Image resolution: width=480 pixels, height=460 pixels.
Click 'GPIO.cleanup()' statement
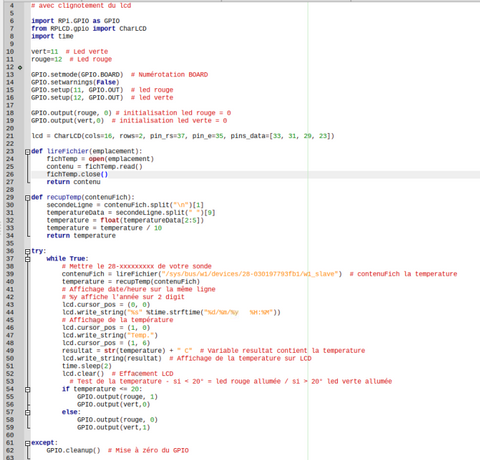[73, 451]
